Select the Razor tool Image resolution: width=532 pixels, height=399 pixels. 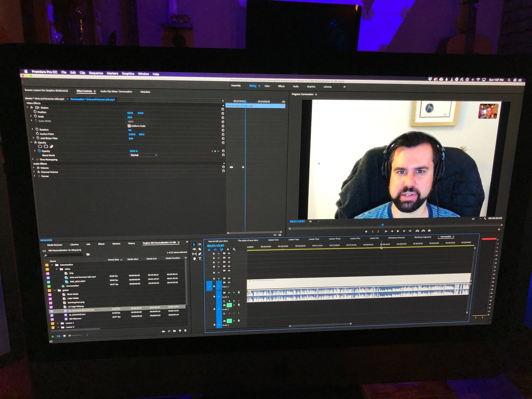point(199,249)
